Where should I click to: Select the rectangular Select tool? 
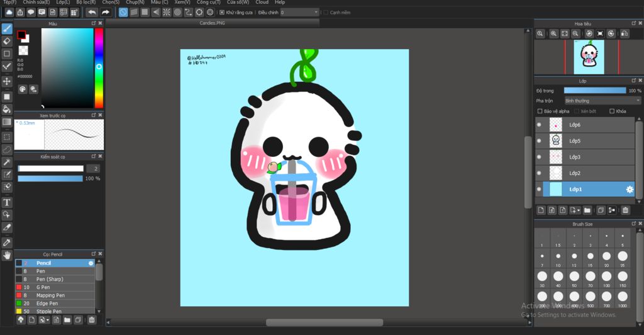[7, 137]
